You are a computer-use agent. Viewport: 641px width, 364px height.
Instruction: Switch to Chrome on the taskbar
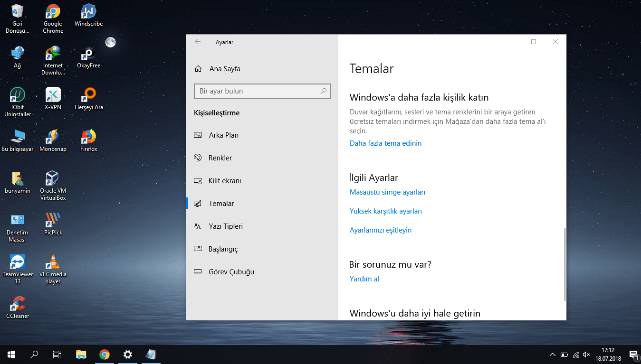(x=105, y=354)
